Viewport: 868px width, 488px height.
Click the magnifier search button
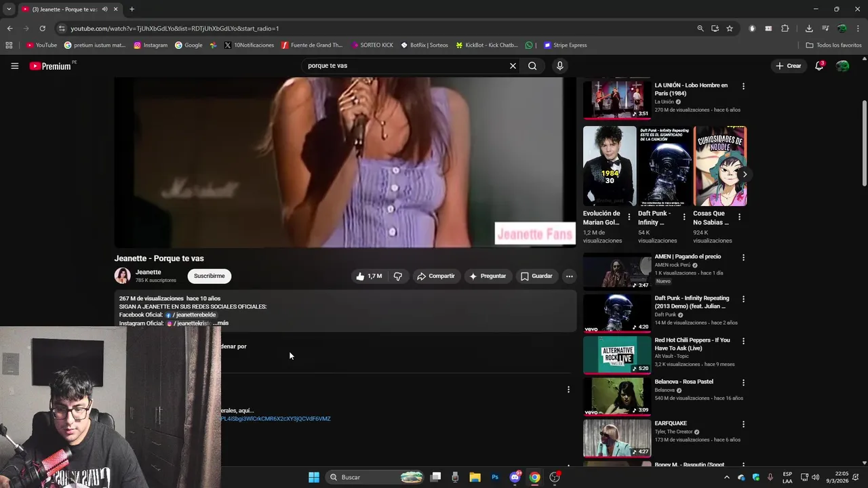[532, 66]
